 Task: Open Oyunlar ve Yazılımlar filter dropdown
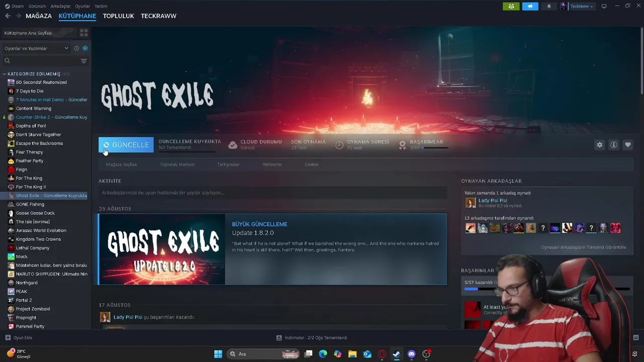click(36, 48)
